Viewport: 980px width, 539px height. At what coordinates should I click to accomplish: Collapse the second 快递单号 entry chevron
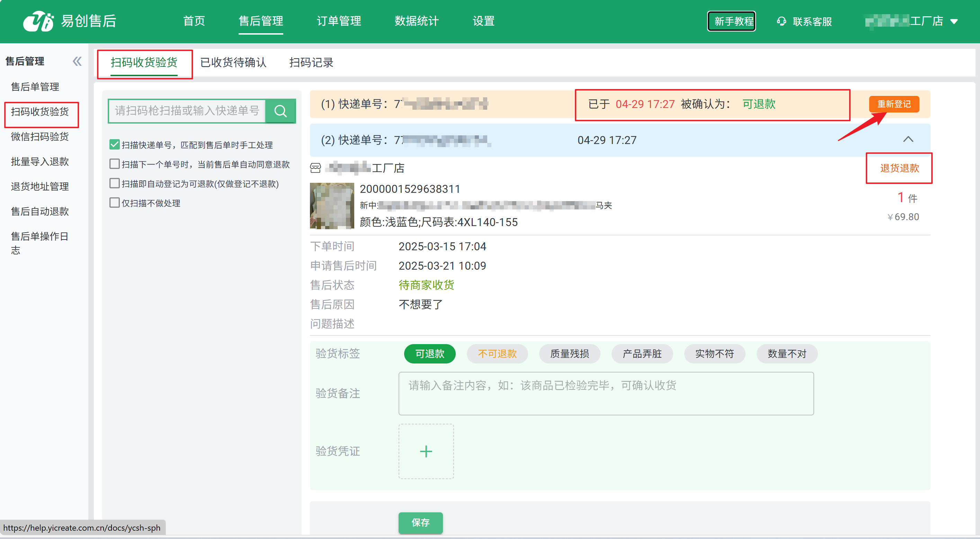(908, 140)
